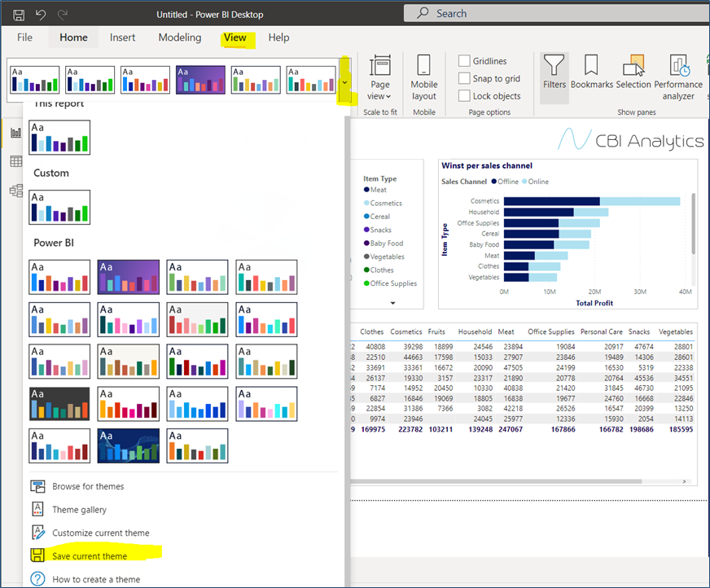Image resolution: width=710 pixels, height=588 pixels.
Task: Click the Save icon in title bar
Action: point(19,15)
